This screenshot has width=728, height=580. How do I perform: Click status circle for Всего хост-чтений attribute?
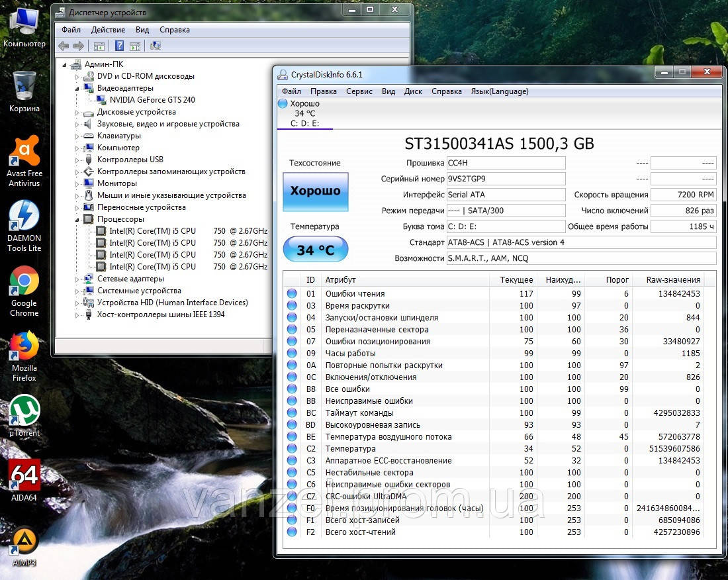pyautogui.click(x=292, y=532)
